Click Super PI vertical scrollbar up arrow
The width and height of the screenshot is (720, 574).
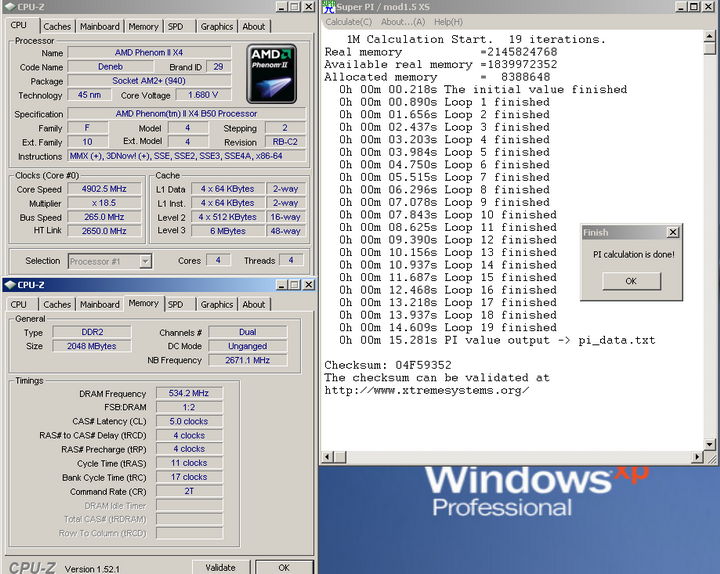point(709,36)
